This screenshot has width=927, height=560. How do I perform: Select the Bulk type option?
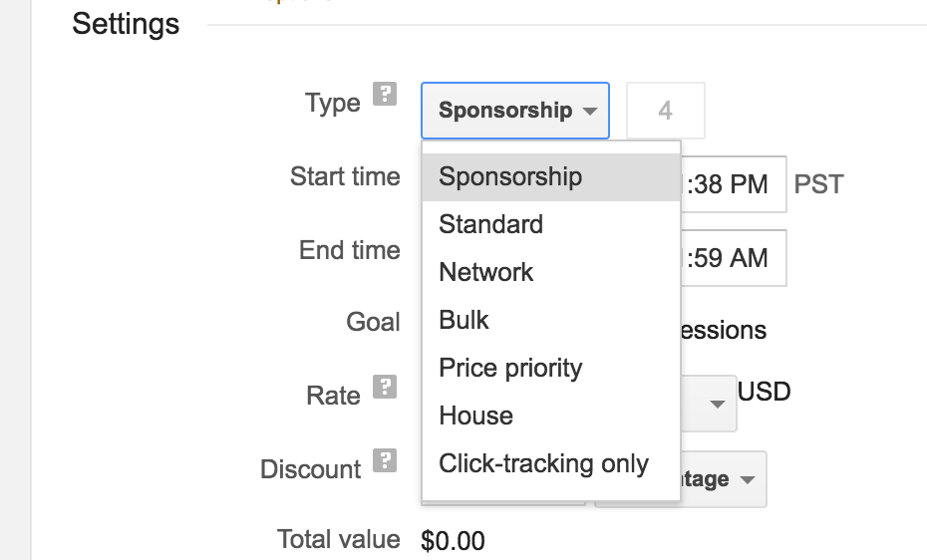coord(464,320)
